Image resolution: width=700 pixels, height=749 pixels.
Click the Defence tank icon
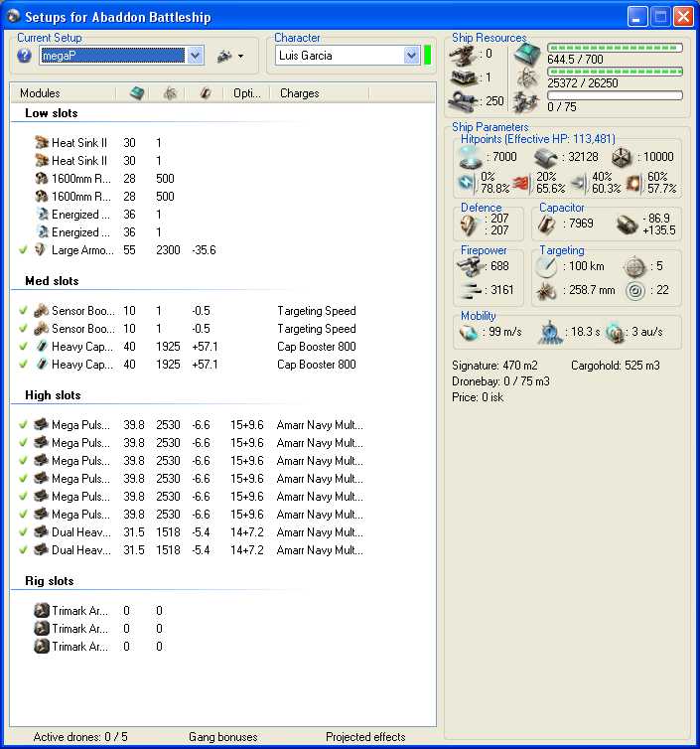pyautogui.click(x=470, y=225)
